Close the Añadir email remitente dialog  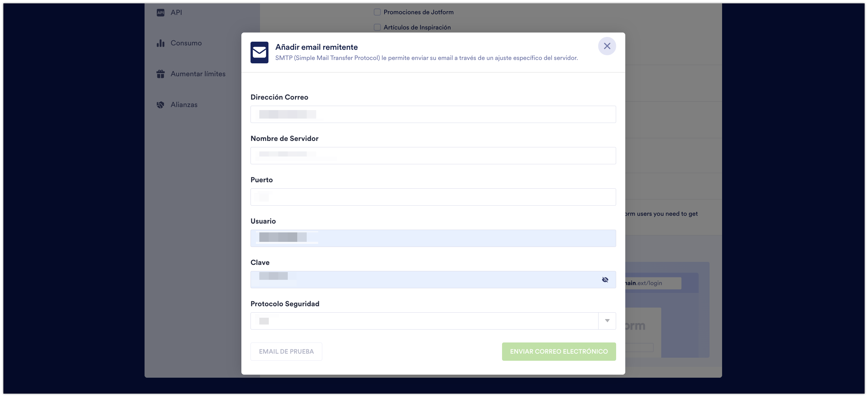click(x=607, y=46)
